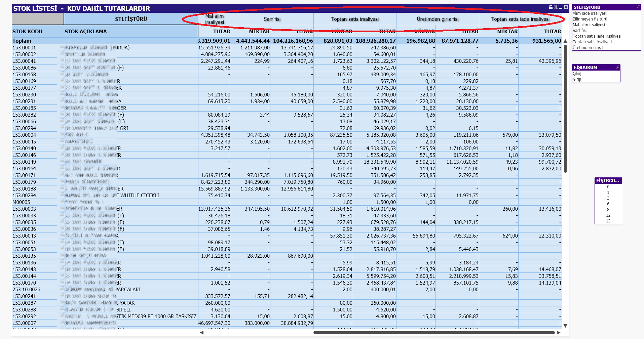Select value 12 in FİŞTRCO list
Screen dimensions: 644x339
tap(608, 215)
